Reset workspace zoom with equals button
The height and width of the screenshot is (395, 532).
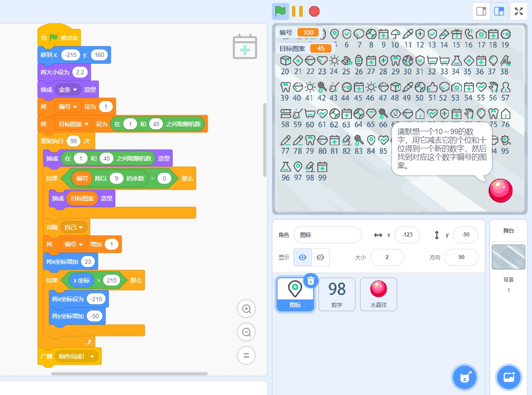pos(246,355)
